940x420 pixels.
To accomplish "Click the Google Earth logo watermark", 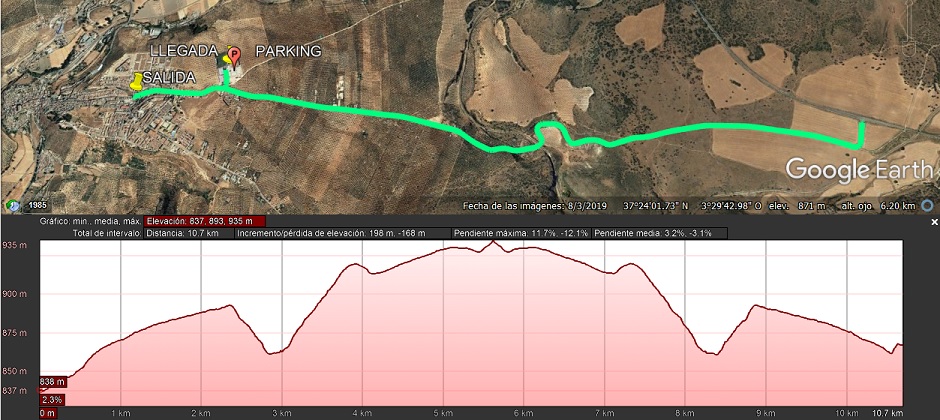I will click(858, 170).
